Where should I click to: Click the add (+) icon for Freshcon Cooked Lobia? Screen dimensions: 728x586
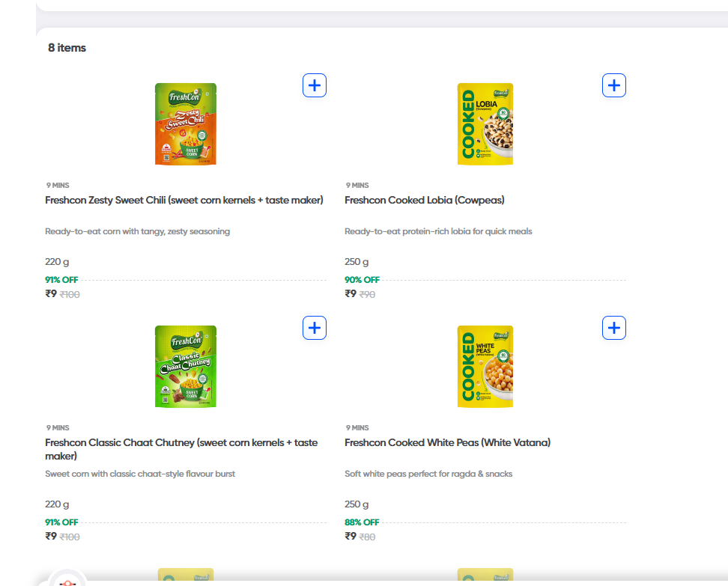pyautogui.click(x=613, y=85)
